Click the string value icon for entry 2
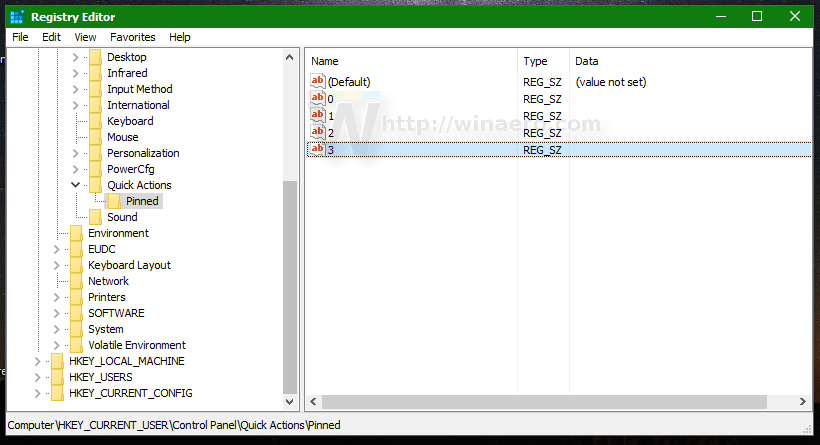 pyautogui.click(x=317, y=132)
